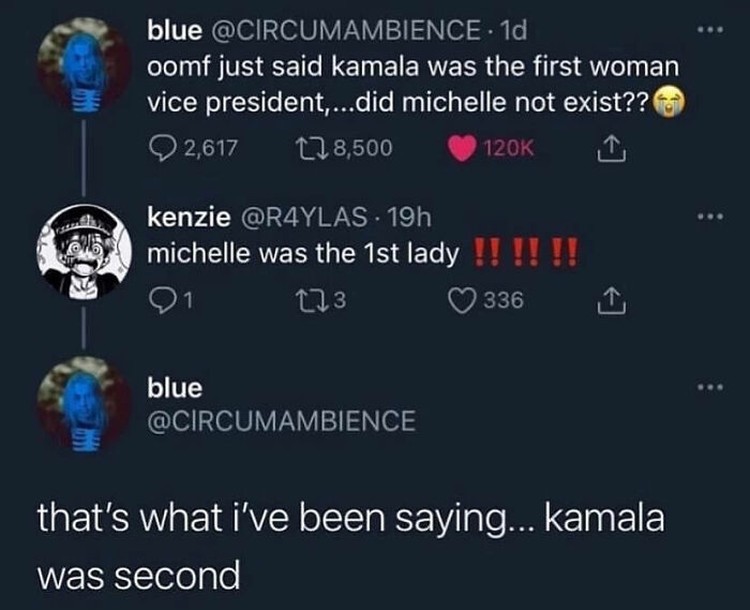This screenshot has width=750, height=610.
Task: Reply to kenzie's tweet
Action: coord(159,296)
